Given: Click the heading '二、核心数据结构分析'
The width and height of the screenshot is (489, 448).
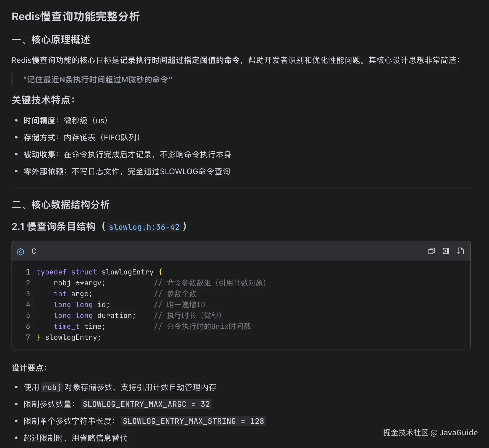Looking at the screenshot, I should pyautogui.click(x=60, y=205).
